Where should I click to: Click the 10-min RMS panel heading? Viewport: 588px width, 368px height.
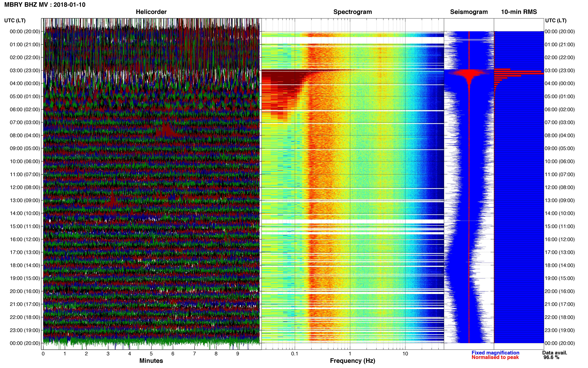tap(519, 12)
